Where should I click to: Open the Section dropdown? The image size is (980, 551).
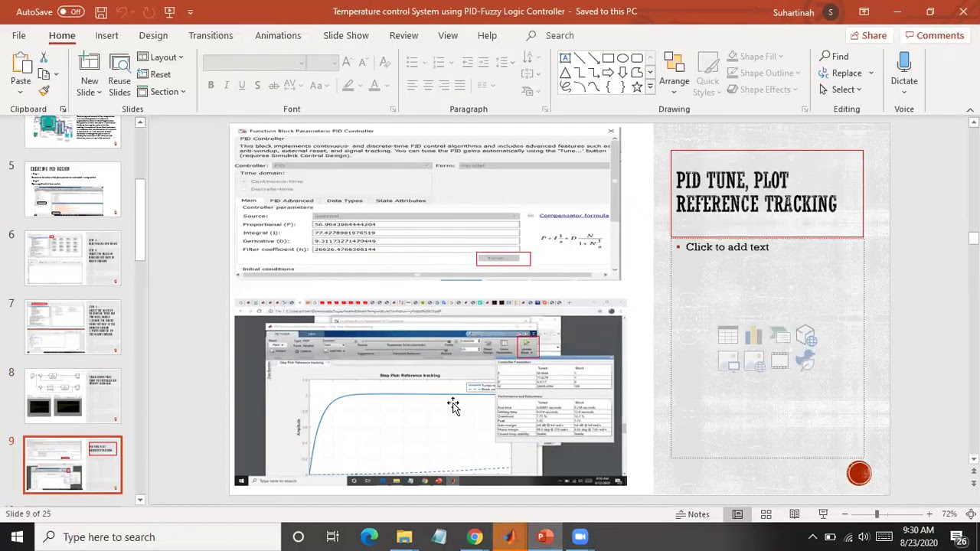pos(162,92)
